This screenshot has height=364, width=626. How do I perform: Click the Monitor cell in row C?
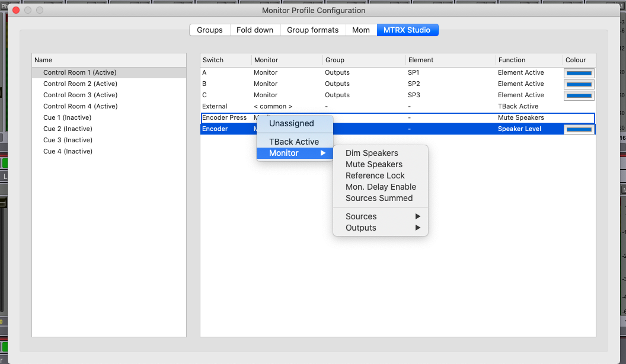[266, 95]
